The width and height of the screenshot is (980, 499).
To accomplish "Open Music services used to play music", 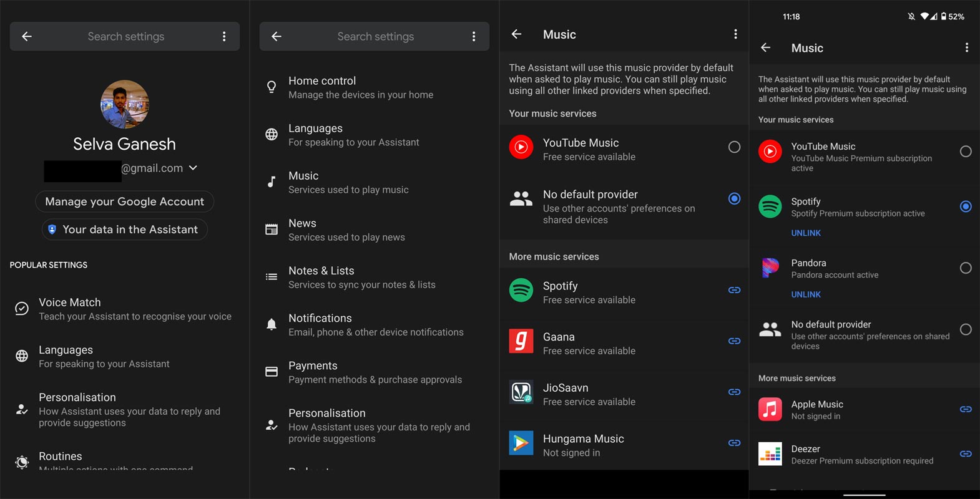I will [x=375, y=182].
